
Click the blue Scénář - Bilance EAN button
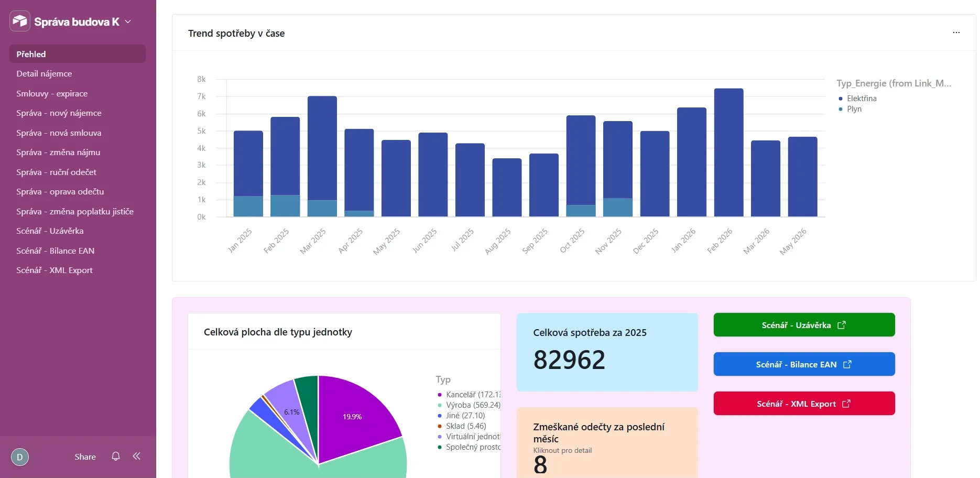click(x=804, y=364)
